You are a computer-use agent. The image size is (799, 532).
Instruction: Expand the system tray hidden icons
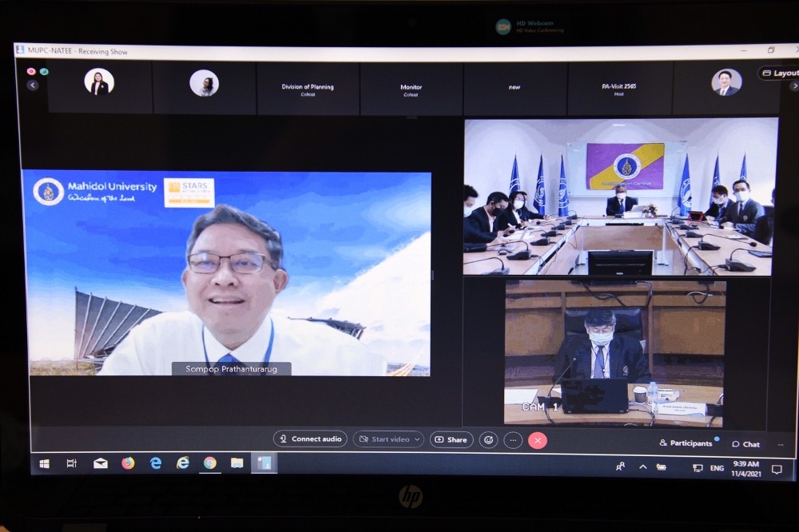[642, 466]
